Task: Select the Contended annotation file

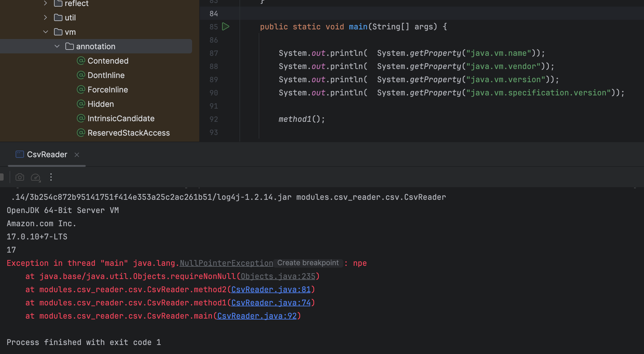Action: (x=108, y=61)
